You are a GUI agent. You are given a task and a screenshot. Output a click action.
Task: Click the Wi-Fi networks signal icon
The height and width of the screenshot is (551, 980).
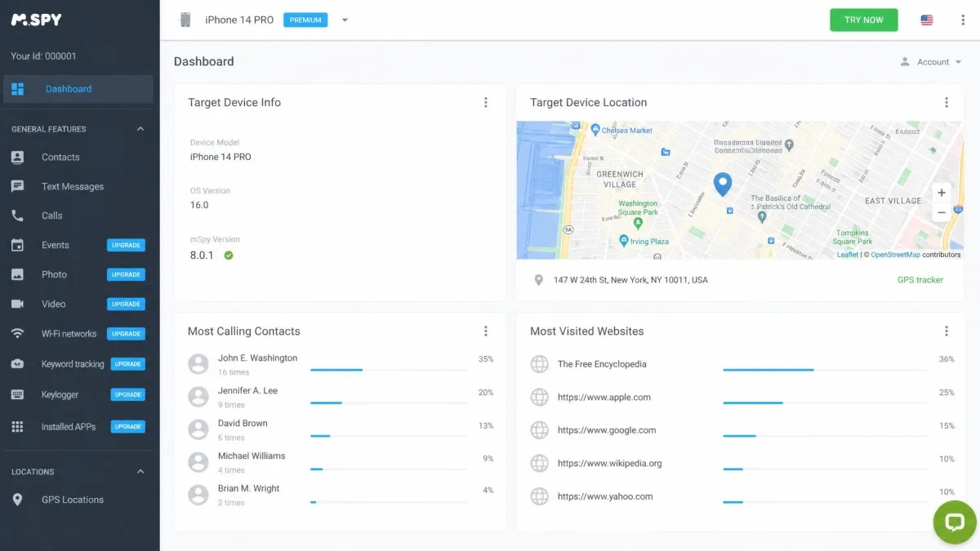pos(17,333)
